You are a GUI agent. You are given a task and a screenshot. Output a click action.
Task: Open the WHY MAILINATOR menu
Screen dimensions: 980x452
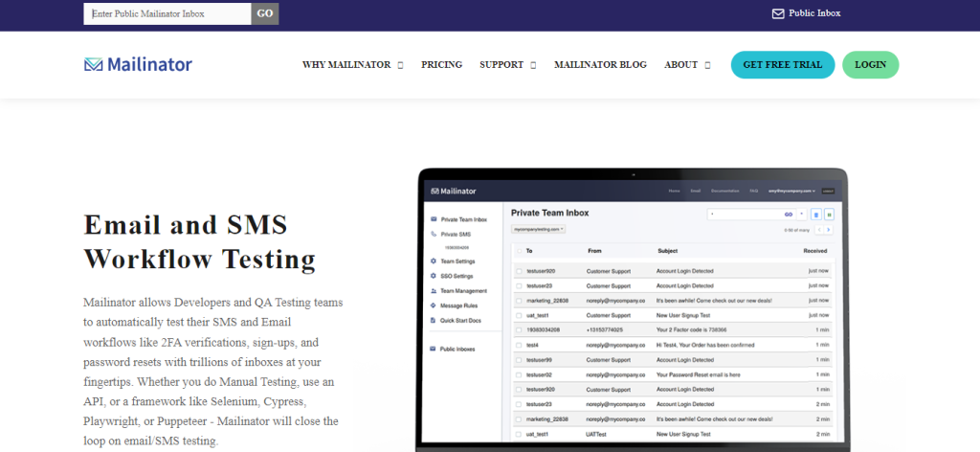(346, 65)
